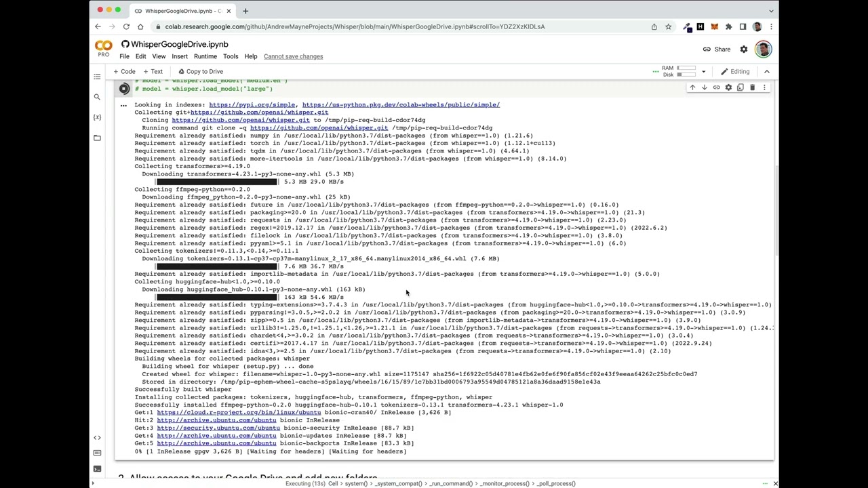Open the cell editor settings gear

pyautogui.click(x=728, y=87)
